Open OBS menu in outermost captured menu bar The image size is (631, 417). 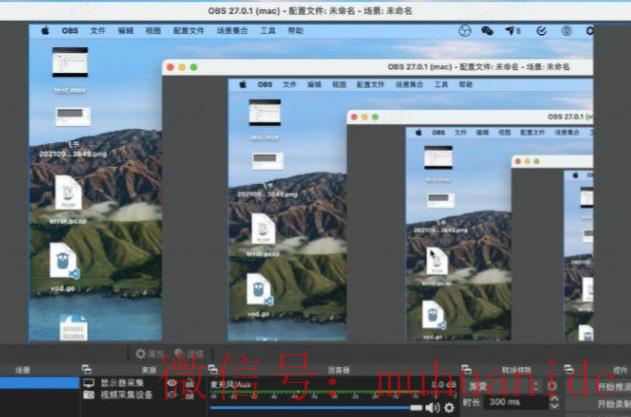click(70, 31)
